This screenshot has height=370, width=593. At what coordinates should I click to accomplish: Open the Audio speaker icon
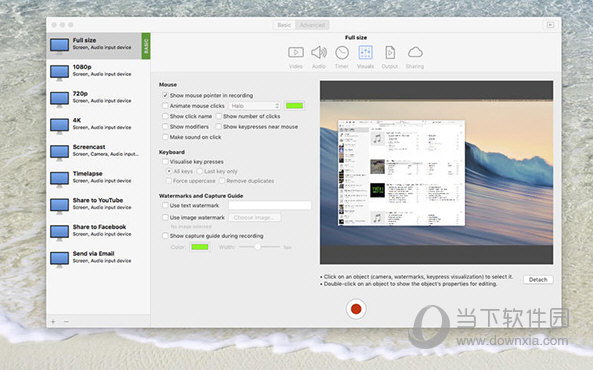(319, 52)
